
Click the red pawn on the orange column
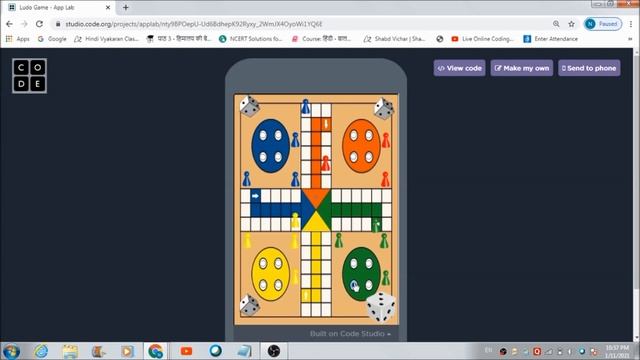325,164
